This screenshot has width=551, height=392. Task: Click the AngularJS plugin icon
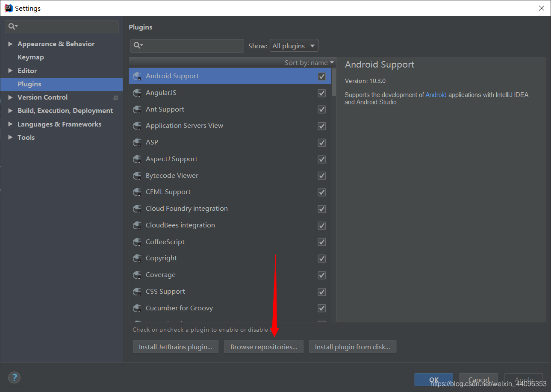click(137, 93)
